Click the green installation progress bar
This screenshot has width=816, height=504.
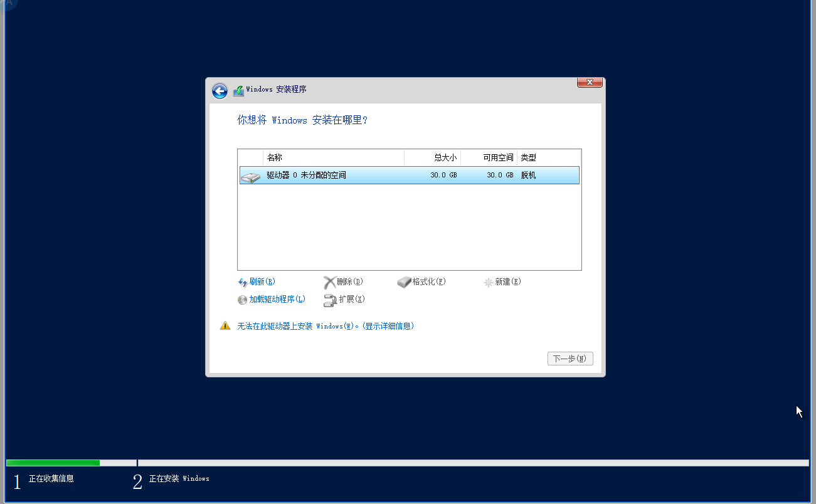click(x=53, y=463)
